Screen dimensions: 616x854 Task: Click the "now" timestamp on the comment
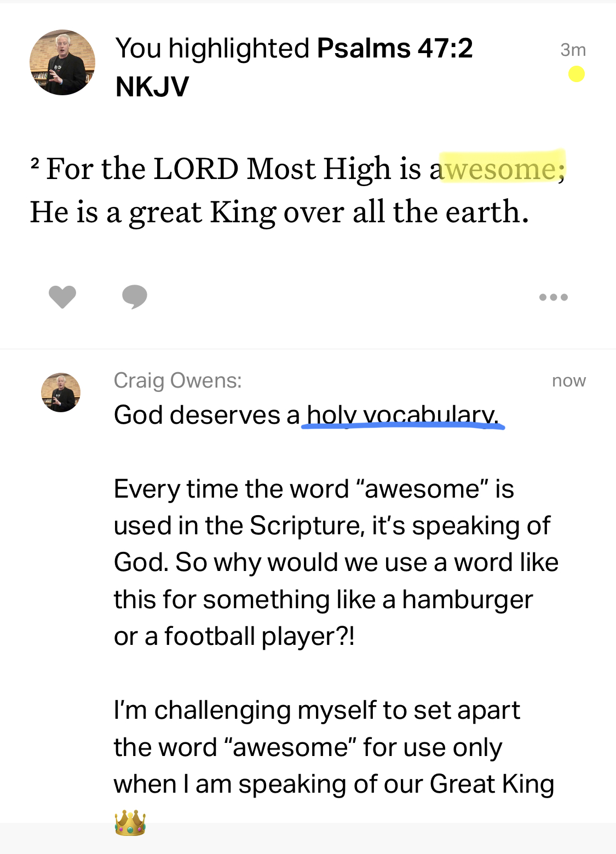568,380
